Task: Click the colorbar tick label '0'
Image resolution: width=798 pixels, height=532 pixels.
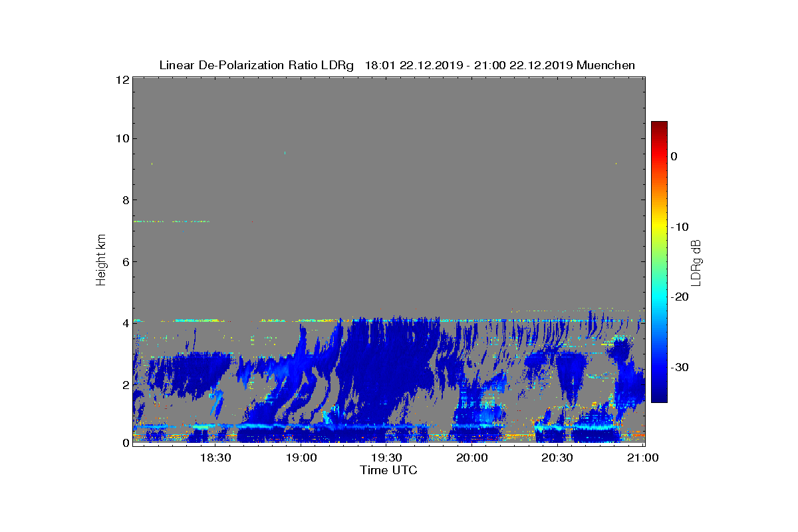Action: (x=674, y=156)
